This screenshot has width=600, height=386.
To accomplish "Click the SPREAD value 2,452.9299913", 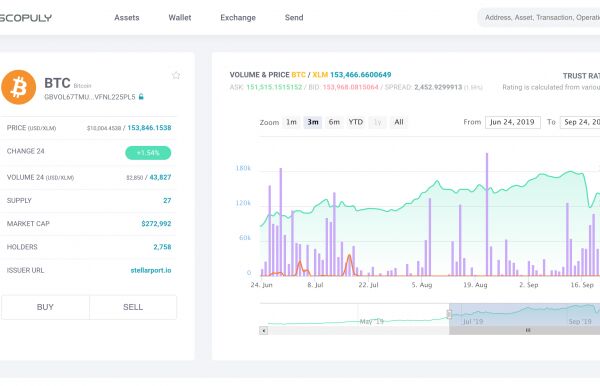I will click(438, 87).
